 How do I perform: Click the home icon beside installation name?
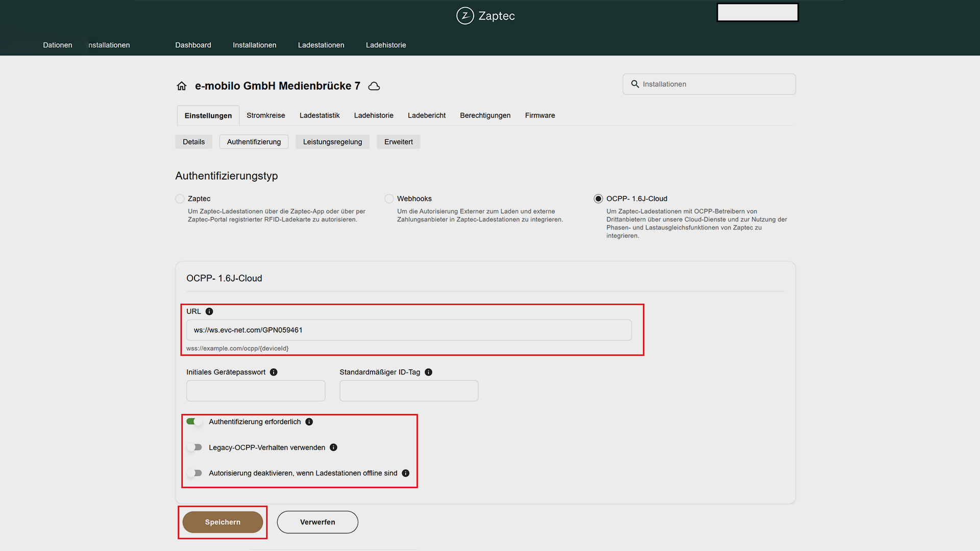182,86
